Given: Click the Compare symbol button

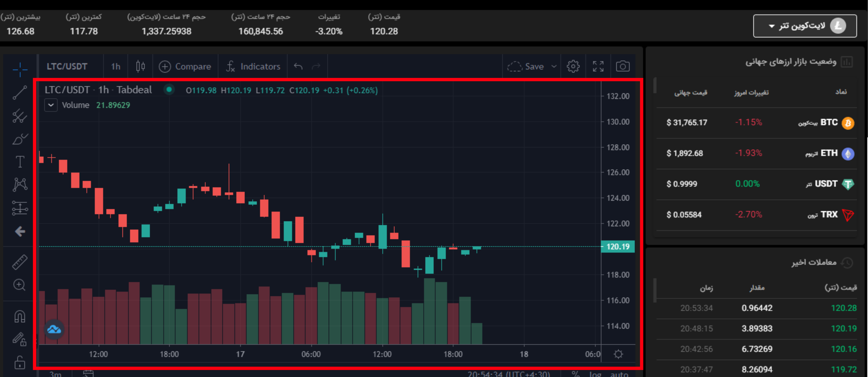Looking at the screenshot, I should pyautogui.click(x=185, y=66).
